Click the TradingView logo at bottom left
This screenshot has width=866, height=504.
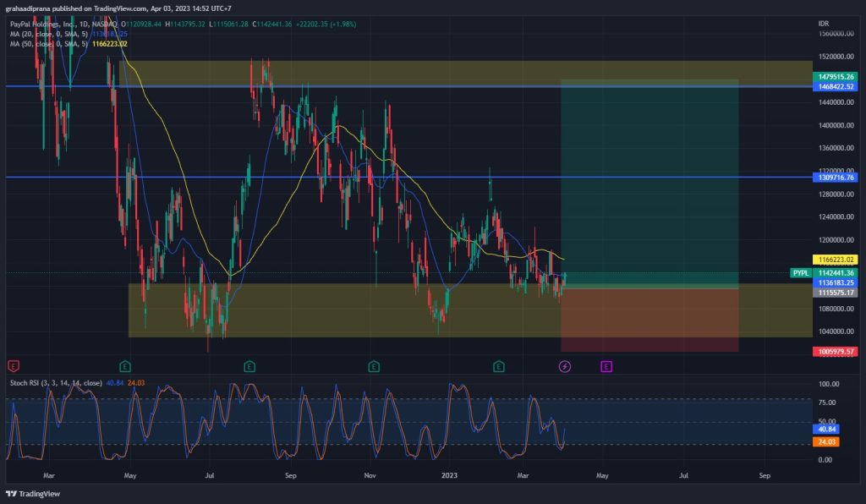coord(33,494)
